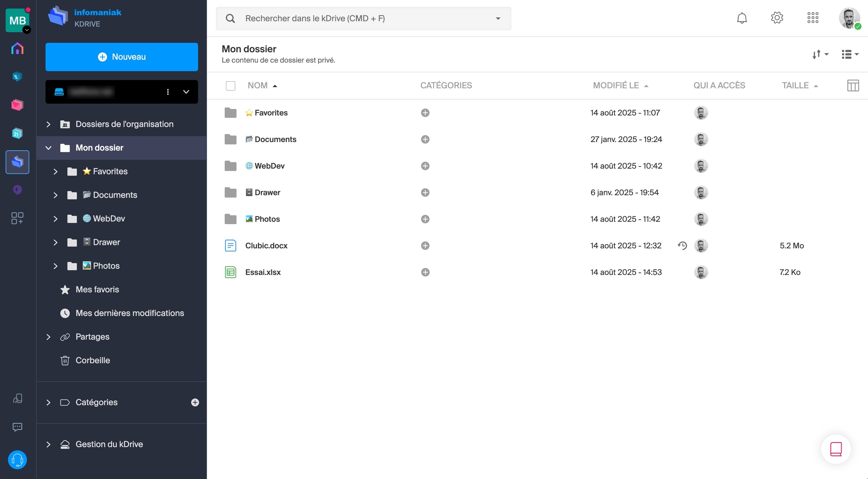Image resolution: width=868 pixels, height=479 pixels.
Task: Open the documentation book button
Action: pos(836,449)
